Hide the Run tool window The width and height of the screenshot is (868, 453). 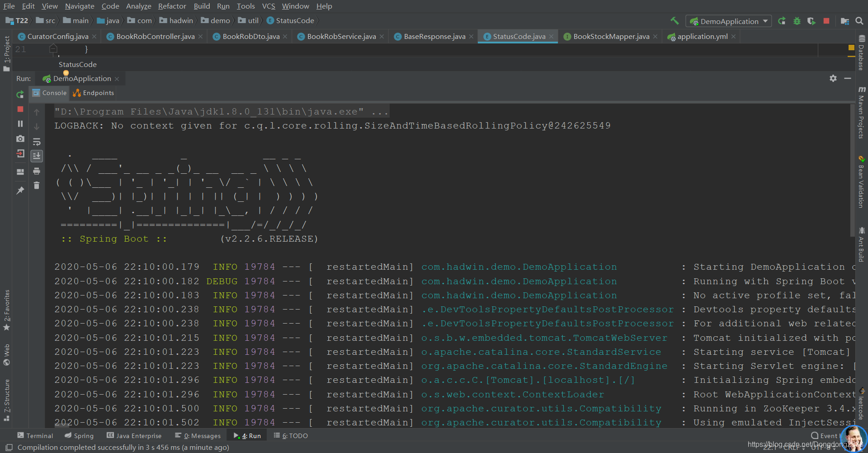(848, 78)
